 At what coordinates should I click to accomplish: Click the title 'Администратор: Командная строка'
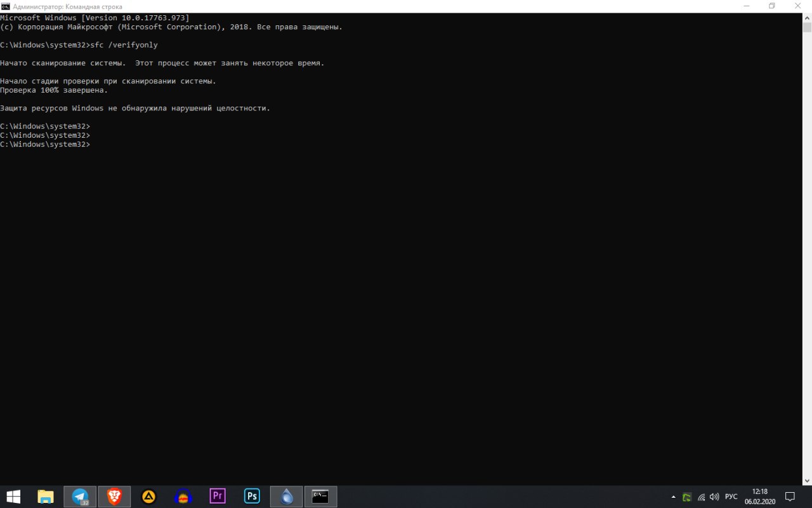[68, 6]
